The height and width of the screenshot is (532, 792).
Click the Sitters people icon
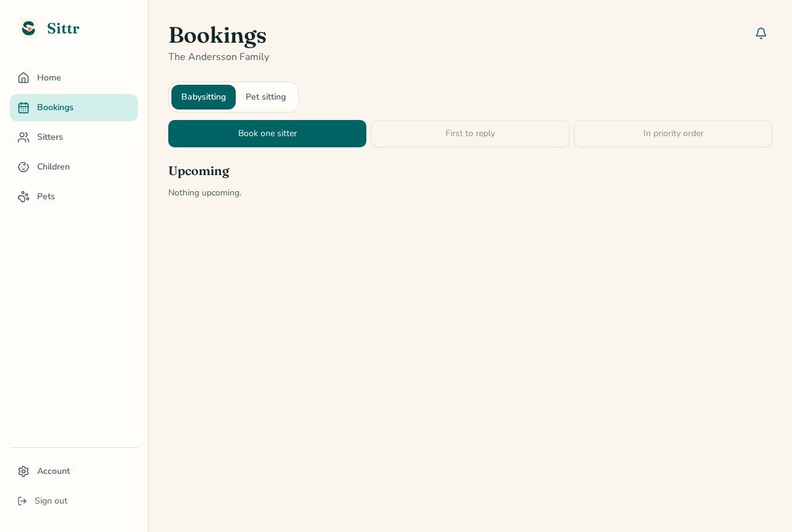coord(24,137)
